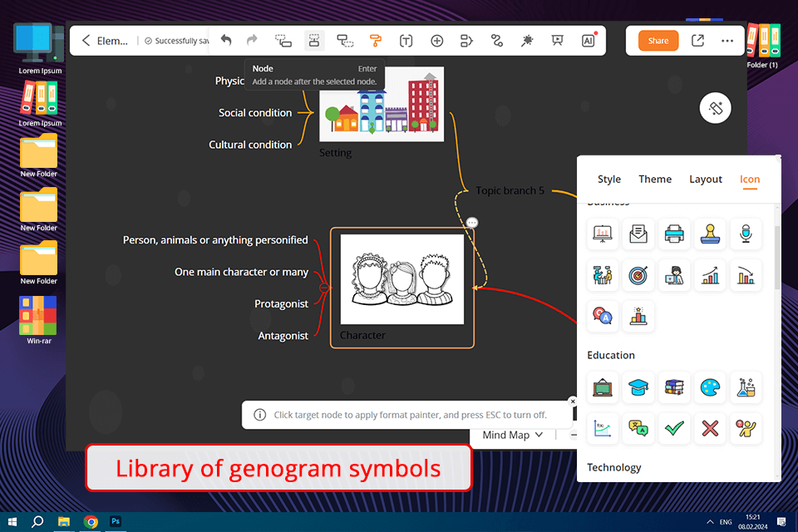This screenshot has height=532, width=798.
Task: Insert the team meeting business icon
Action: (603, 275)
